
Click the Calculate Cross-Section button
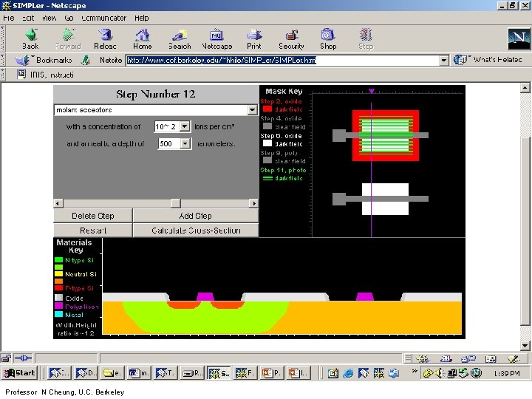point(196,231)
